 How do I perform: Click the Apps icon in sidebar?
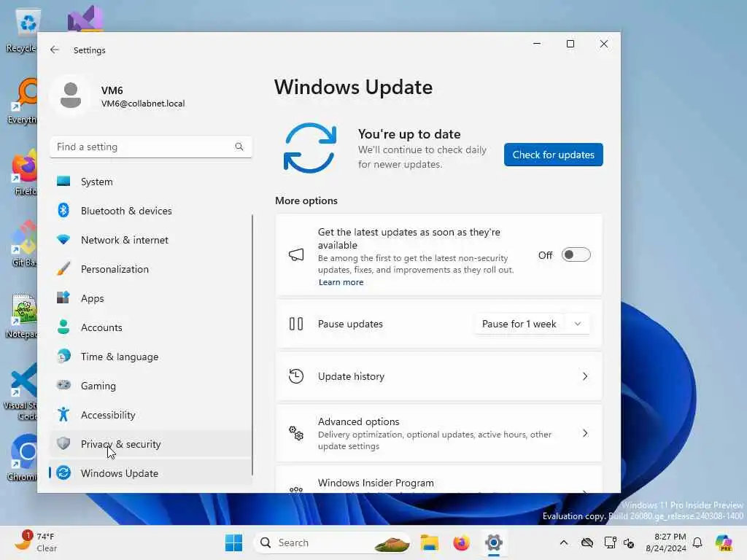pos(63,297)
